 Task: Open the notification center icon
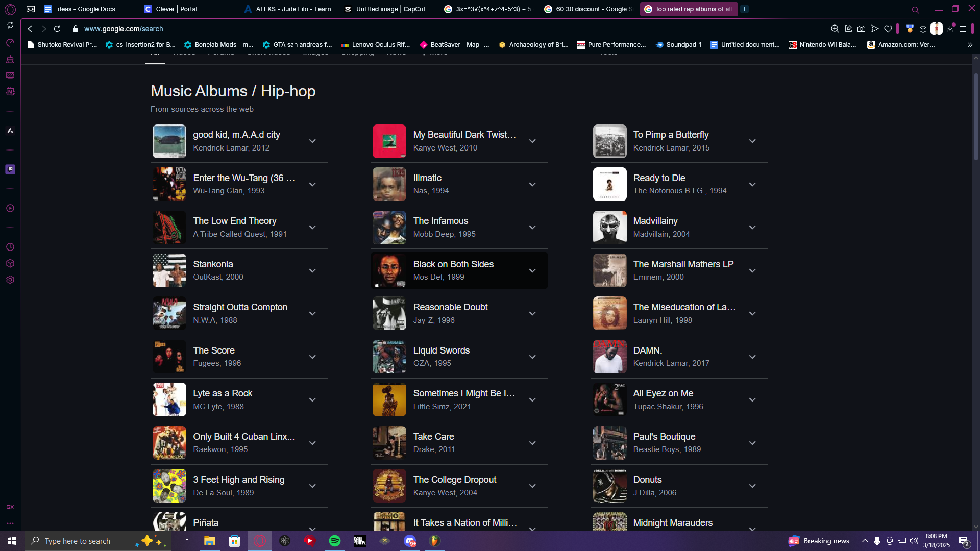tap(964, 541)
